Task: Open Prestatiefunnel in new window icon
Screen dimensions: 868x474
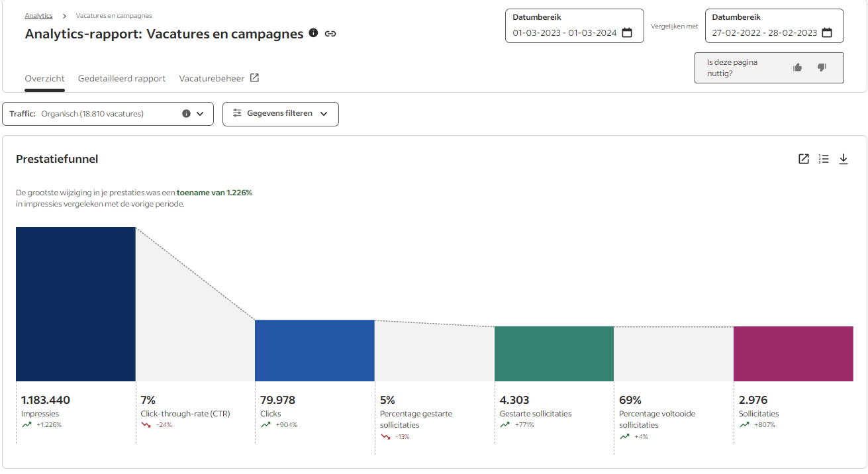Action: point(803,159)
